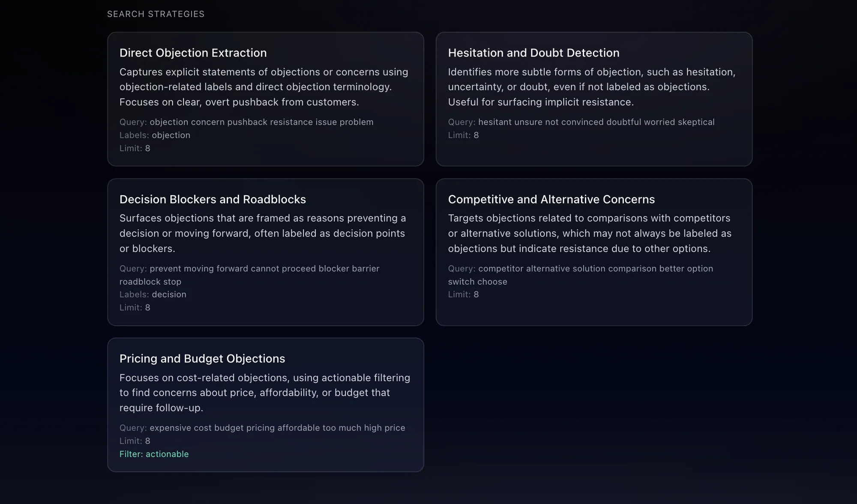
Task: Open the Hesitation and Doubt Detection title
Action: [x=533, y=53]
